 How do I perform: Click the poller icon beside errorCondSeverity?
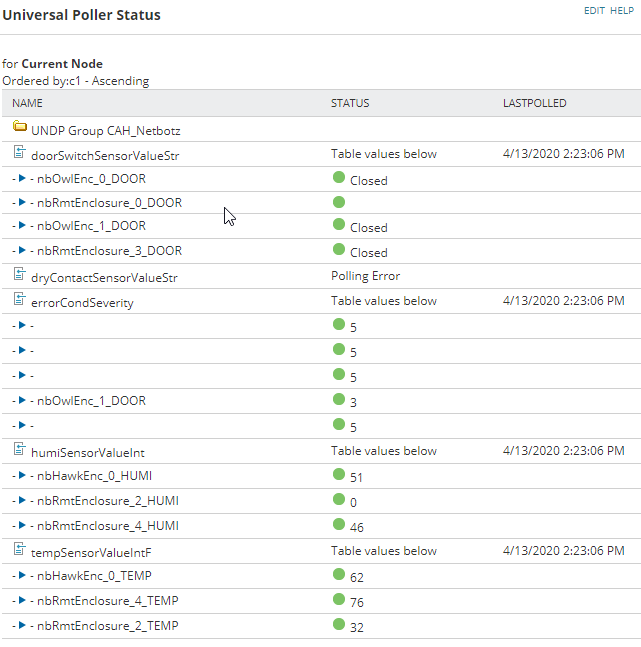(19, 299)
